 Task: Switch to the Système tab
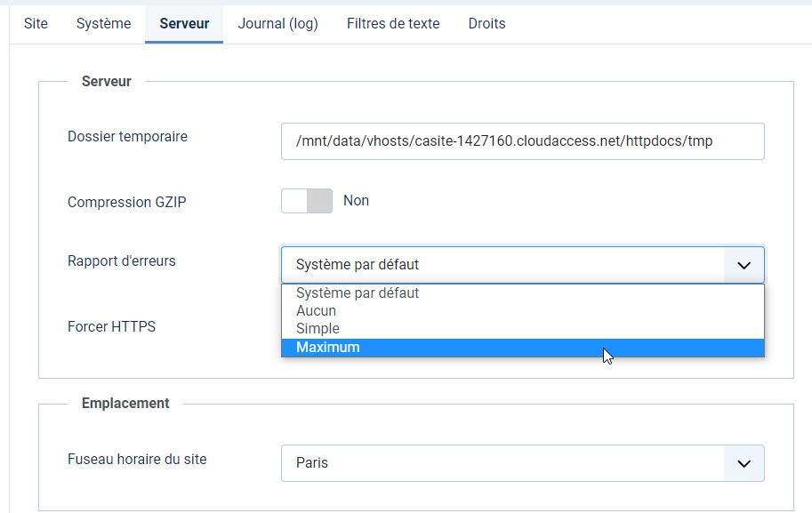point(103,24)
